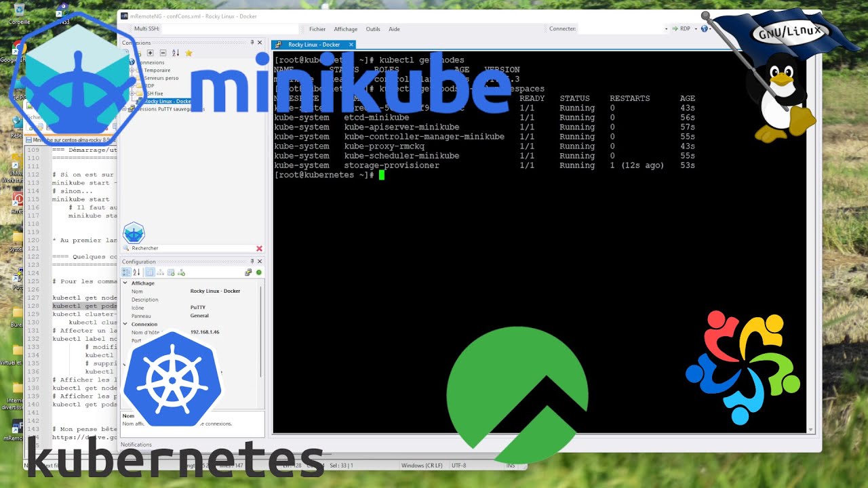Open the Affichage menu
Screen dimensions: 868x488
click(x=346, y=29)
